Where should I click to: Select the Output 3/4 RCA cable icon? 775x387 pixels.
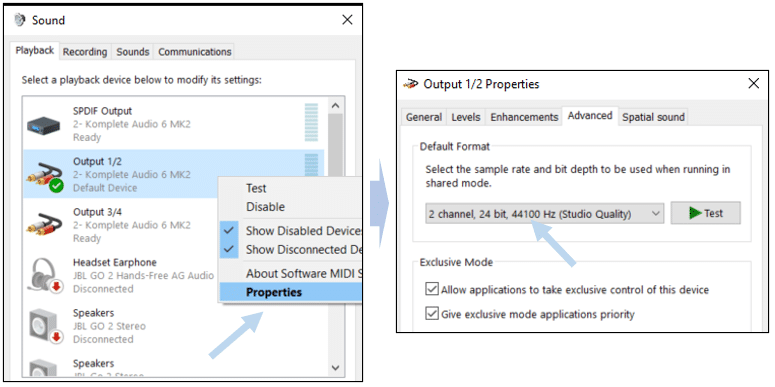(44, 225)
